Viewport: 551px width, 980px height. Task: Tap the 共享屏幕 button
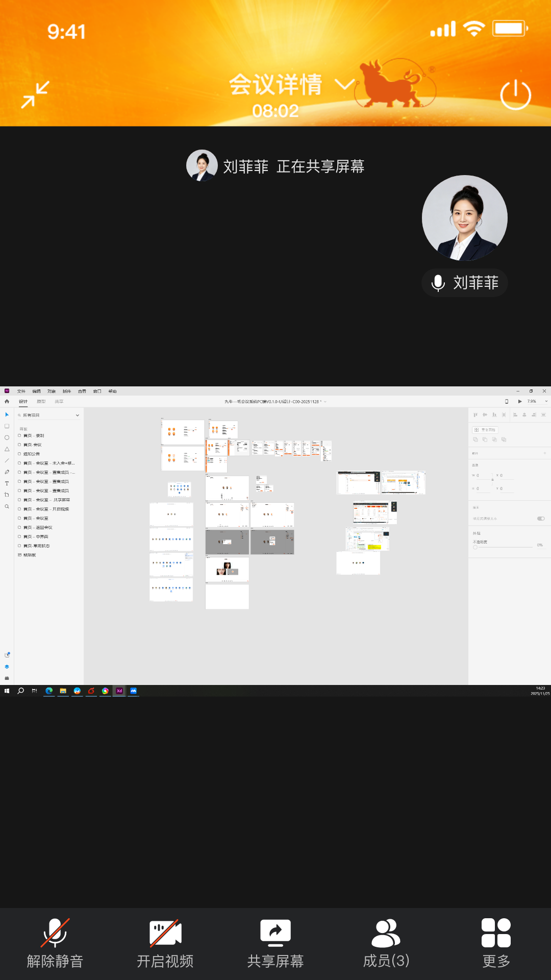275,943
